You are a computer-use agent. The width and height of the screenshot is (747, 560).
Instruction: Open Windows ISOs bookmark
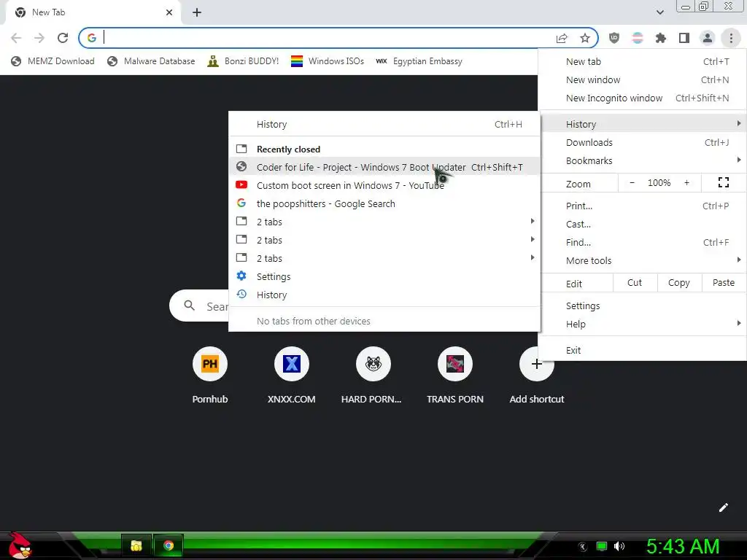(328, 61)
